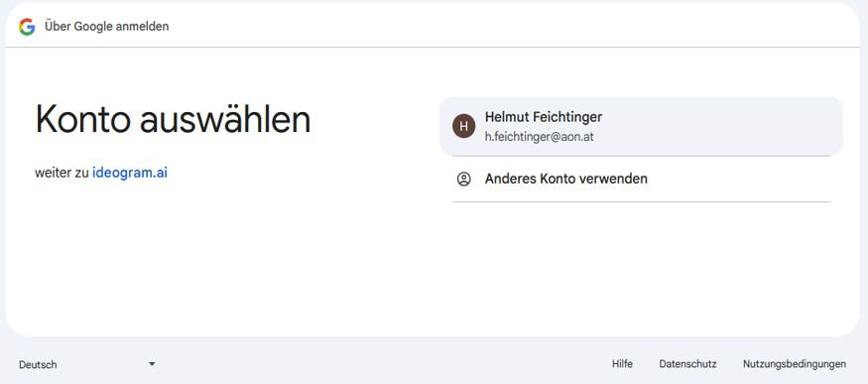Click the 'Konto auswählen' heading
The image size is (868, 384).
point(173,119)
